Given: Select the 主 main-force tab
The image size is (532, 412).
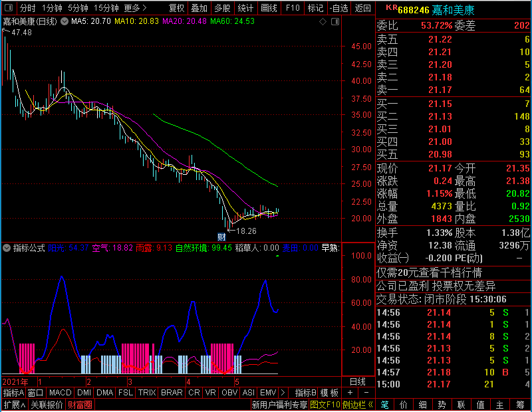Looking at the screenshot, I should (500, 405).
